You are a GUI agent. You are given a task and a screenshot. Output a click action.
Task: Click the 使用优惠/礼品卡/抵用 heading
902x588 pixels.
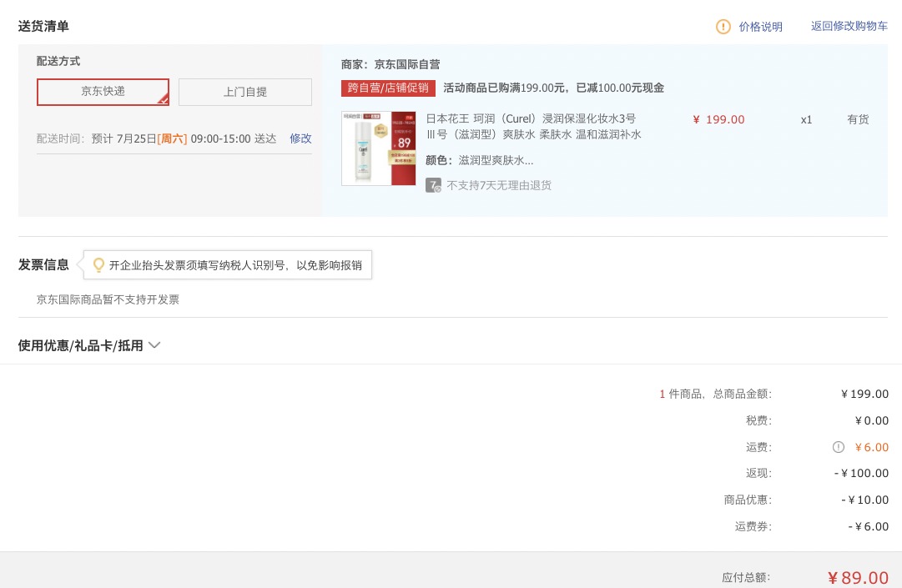point(81,345)
